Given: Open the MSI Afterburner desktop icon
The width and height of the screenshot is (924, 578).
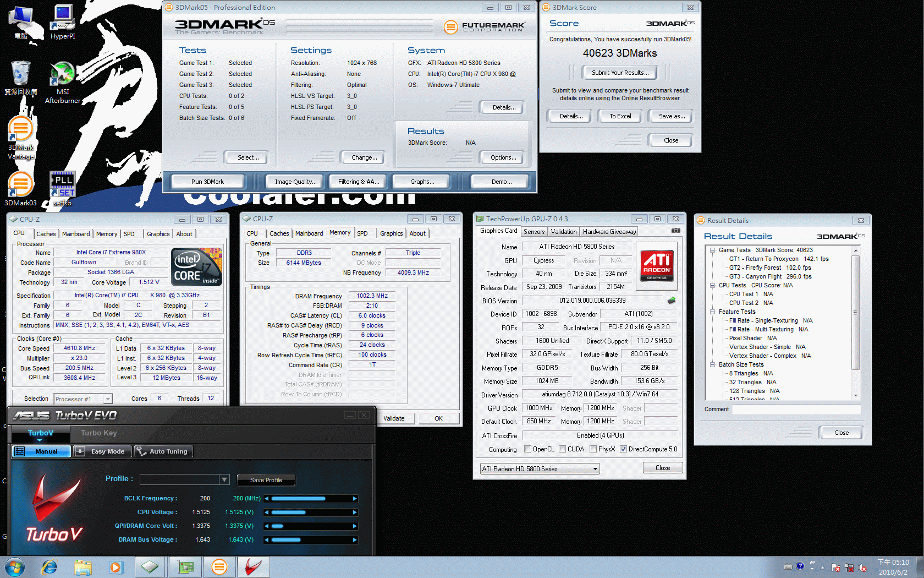Looking at the screenshot, I should (x=63, y=83).
